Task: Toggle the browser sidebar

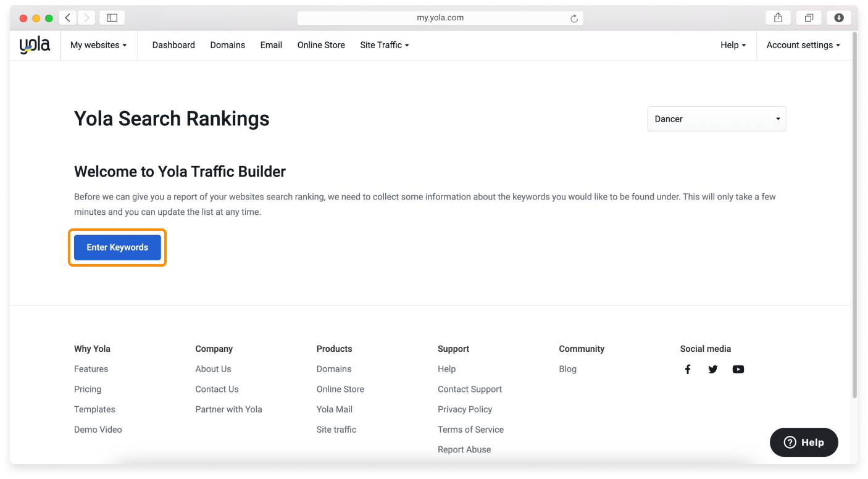Action: 112,18
